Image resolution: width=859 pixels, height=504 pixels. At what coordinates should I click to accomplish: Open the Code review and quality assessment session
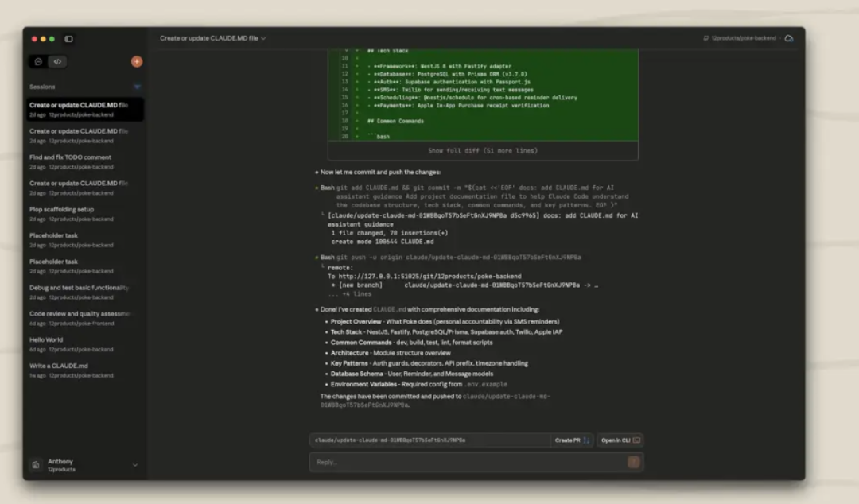(85, 318)
